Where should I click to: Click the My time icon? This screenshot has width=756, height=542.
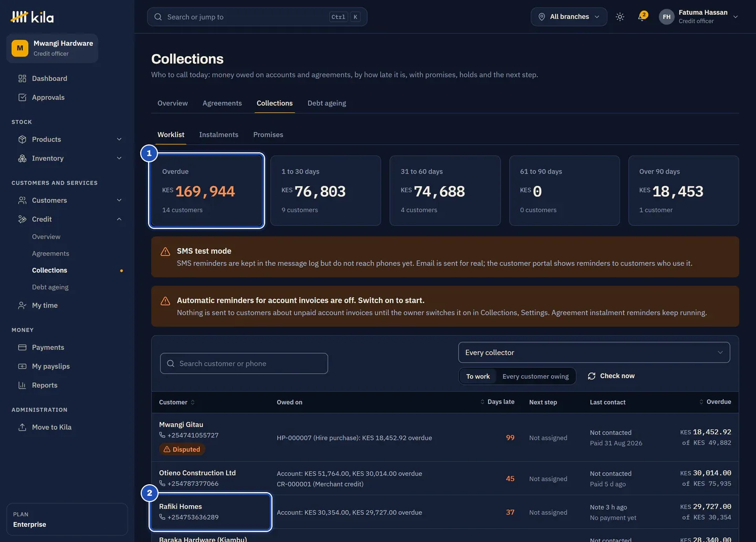(x=22, y=305)
